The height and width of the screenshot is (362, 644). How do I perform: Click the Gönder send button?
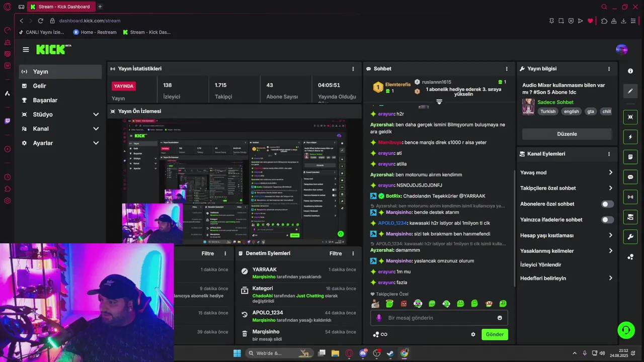point(495,334)
